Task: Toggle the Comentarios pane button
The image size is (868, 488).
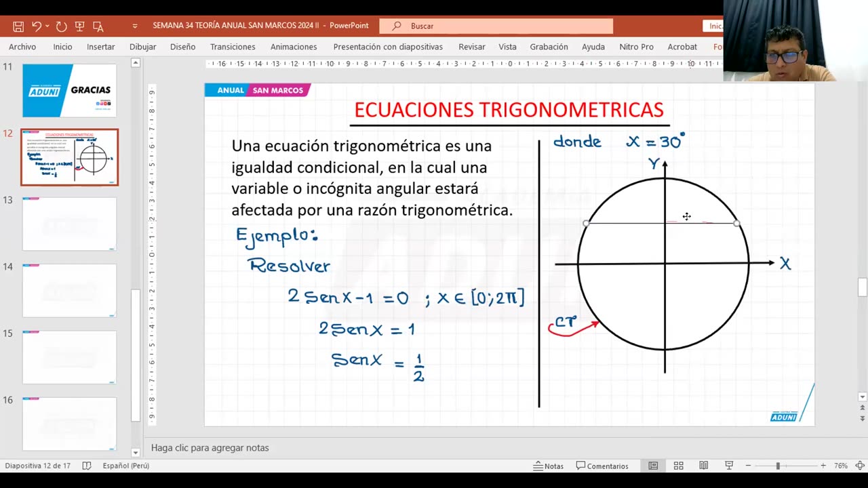Action: tap(602, 466)
